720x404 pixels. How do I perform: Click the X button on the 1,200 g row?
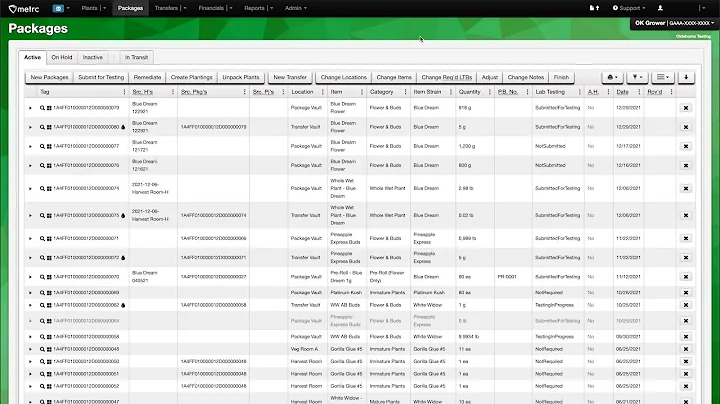coord(686,146)
